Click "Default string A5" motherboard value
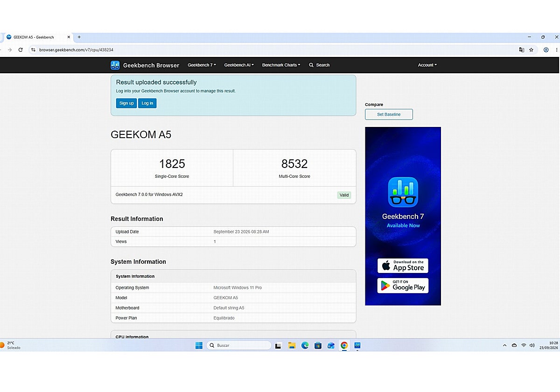Image resolution: width=560 pixels, height=392 pixels. [229, 308]
